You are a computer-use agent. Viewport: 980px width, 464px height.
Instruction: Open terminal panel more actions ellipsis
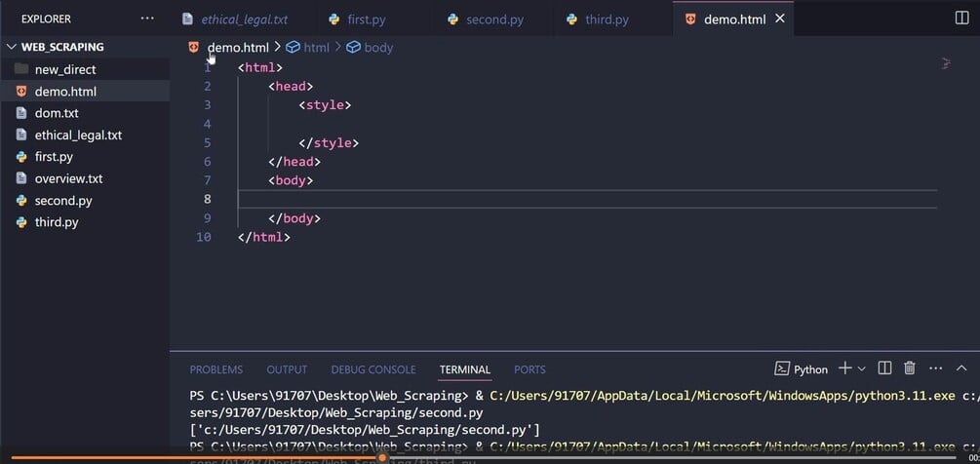pos(935,368)
